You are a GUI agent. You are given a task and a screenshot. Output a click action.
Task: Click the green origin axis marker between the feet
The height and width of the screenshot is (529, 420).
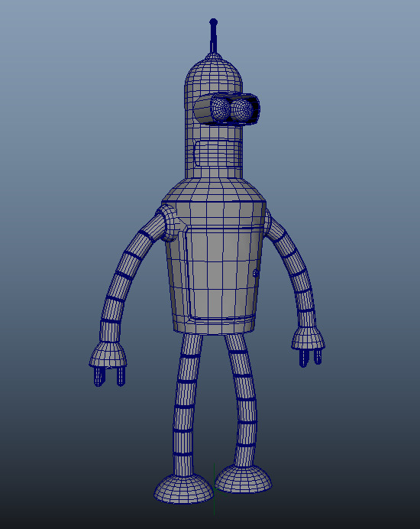click(x=214, y=488)
